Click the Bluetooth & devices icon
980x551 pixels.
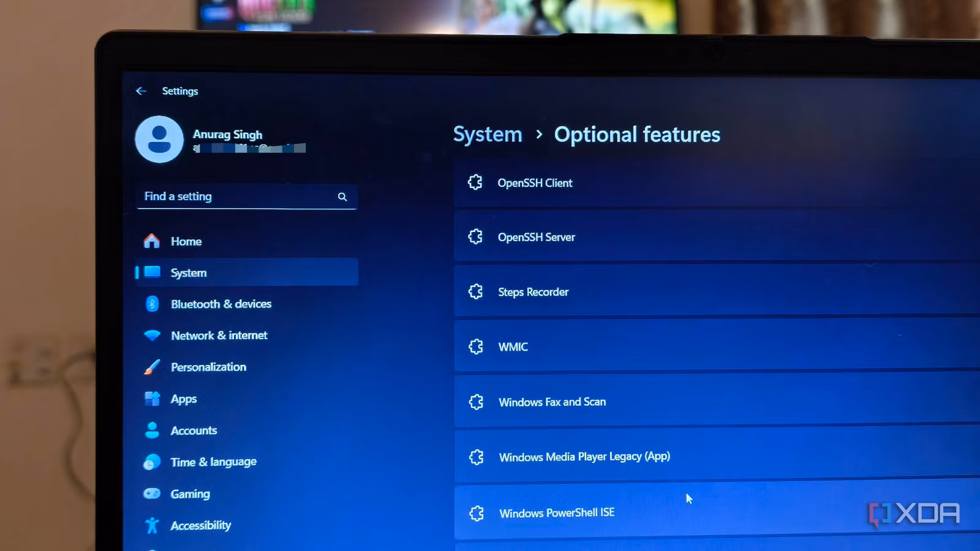152,304
